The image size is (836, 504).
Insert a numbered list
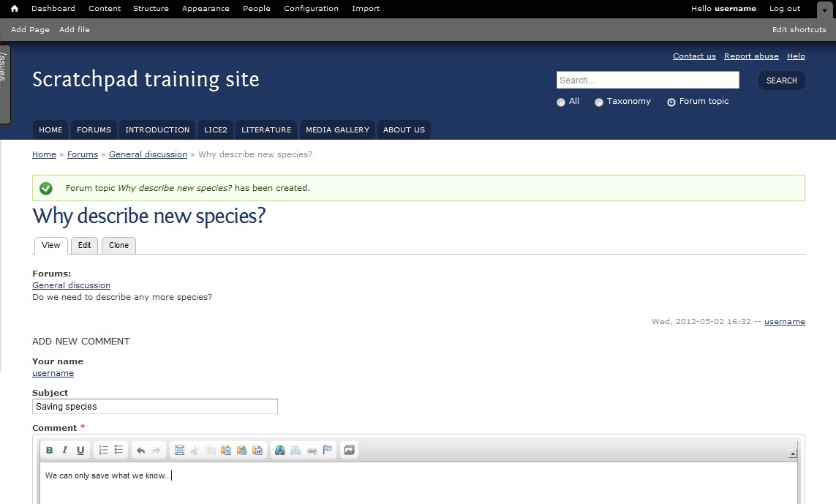tap(103, 450)
